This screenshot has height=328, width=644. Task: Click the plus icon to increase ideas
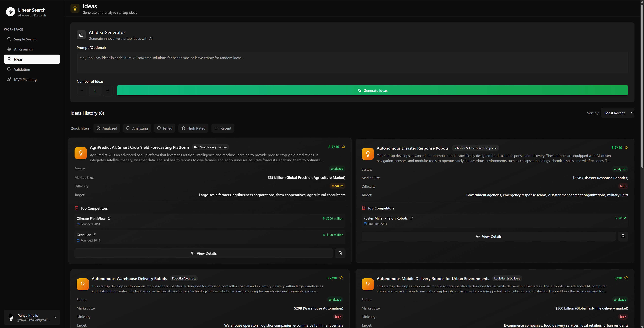(x=108, y=91)
